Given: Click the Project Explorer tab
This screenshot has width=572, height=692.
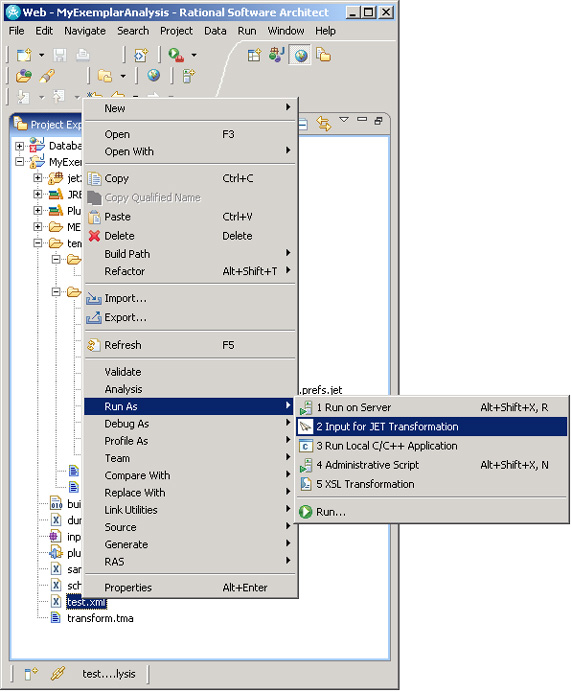Looking at the screenshot, I should [x=47, y=124].
